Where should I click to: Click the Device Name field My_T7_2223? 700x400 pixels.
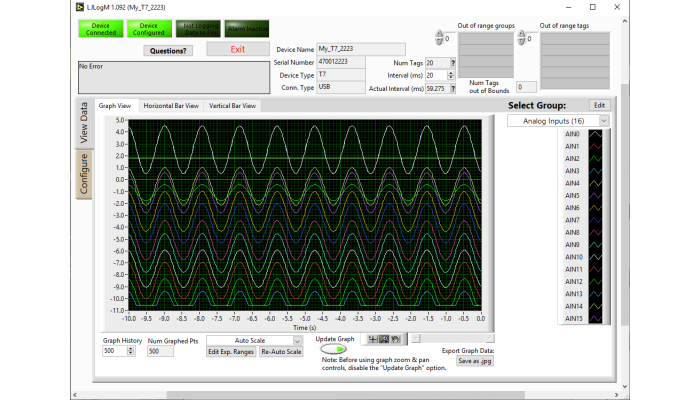[361, 49]
